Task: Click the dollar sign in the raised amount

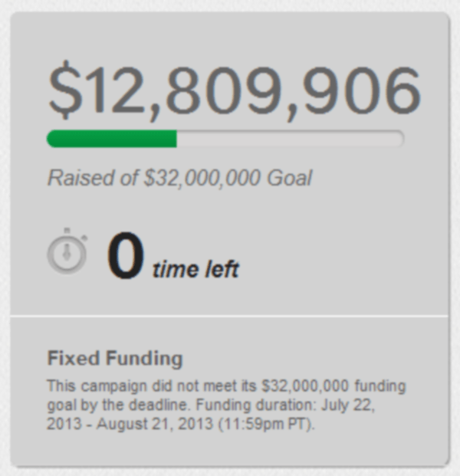Action: click(64, 92)
